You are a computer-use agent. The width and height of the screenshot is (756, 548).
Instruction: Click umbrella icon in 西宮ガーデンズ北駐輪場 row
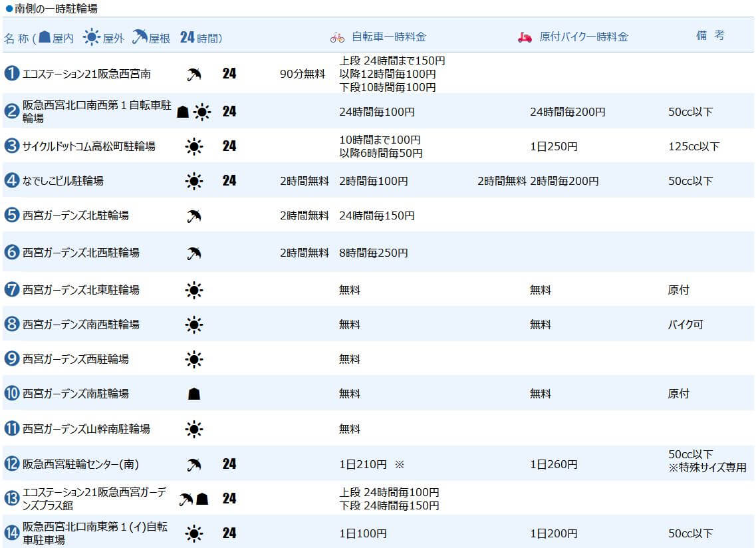(194, 216)
